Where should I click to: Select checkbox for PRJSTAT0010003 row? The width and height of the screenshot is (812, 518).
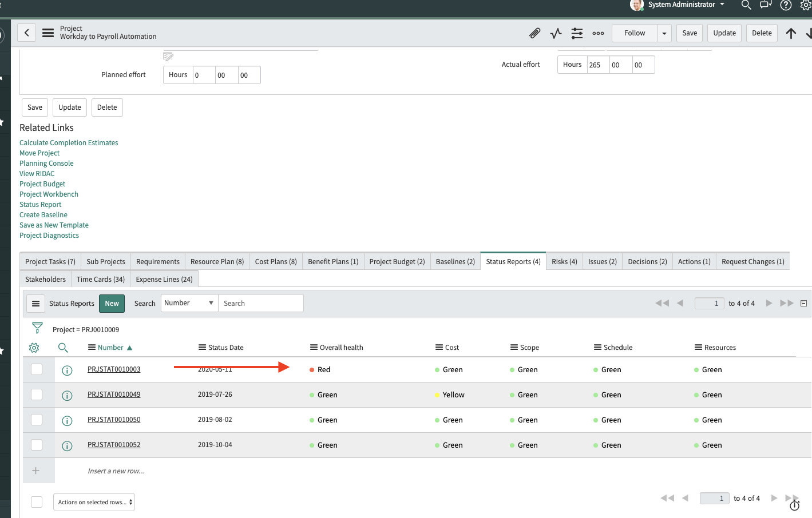pyautogui.click(x=37, y=369)
